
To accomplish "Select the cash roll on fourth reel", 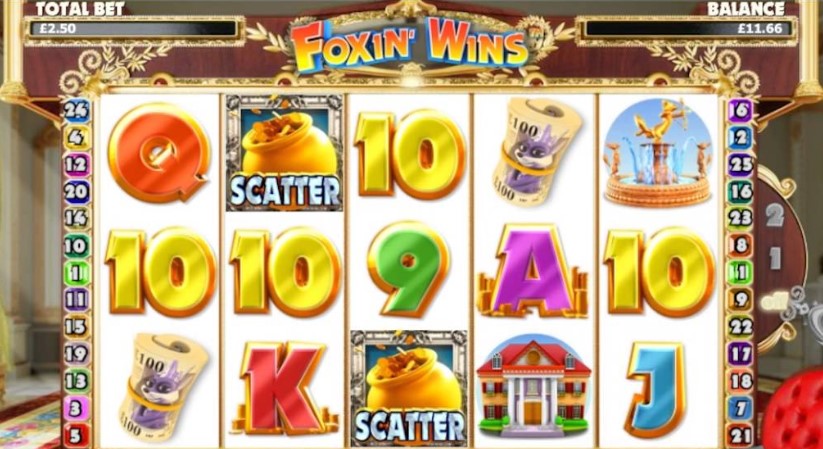I will coord(537,150).
